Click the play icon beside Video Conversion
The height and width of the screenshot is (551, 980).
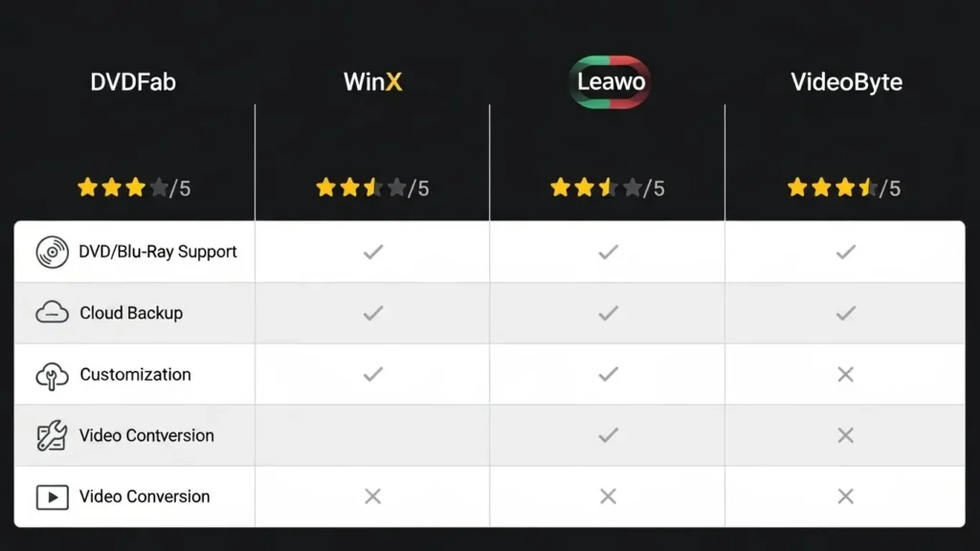click(x=52, y=497)
